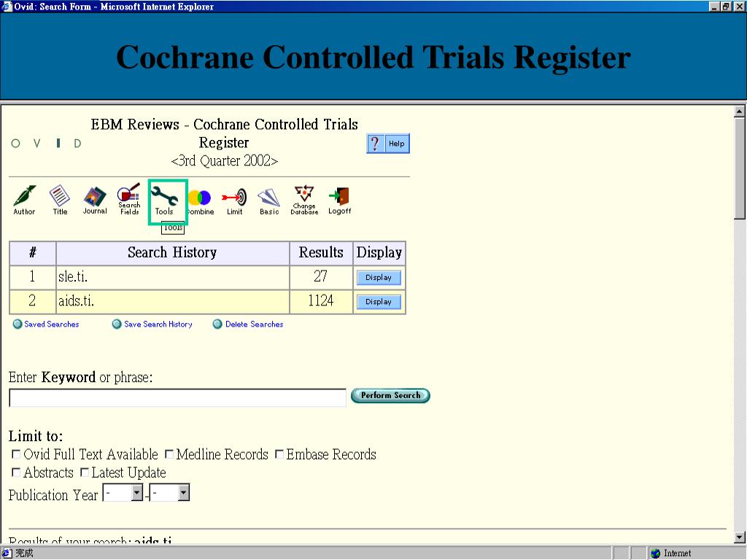Screen dimensions: 747x560
Task: Click the Results column header
Action: (x=321, y=252)
